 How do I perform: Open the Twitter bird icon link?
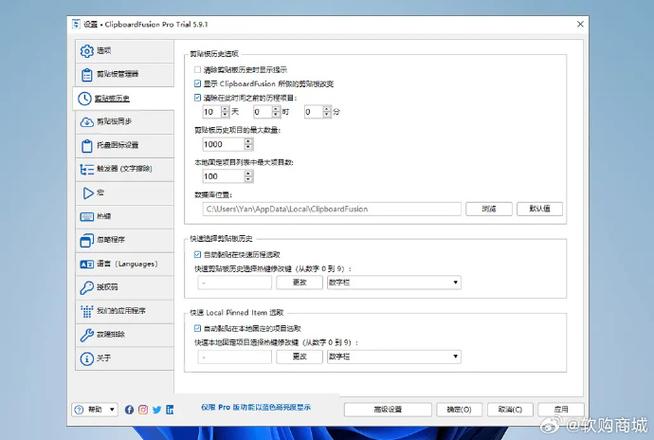point(157,410)
